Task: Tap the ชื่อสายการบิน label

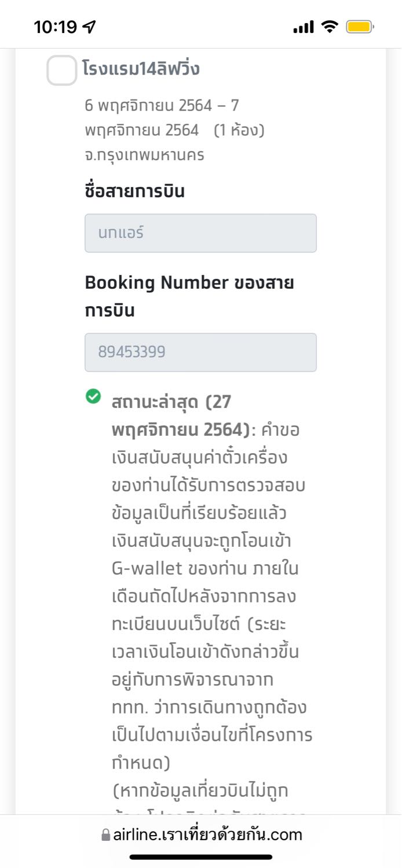Action: pos(134,192)
